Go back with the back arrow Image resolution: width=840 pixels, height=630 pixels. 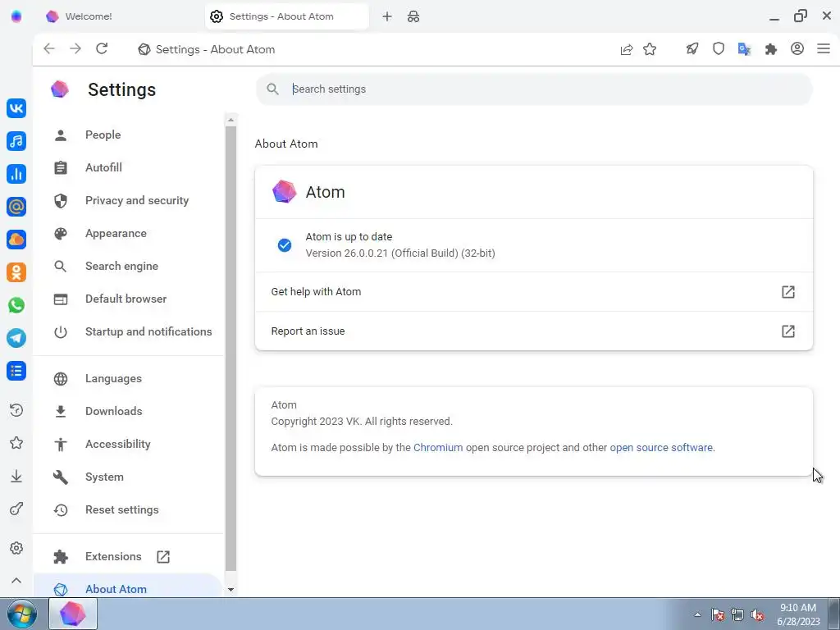(49, 48)
